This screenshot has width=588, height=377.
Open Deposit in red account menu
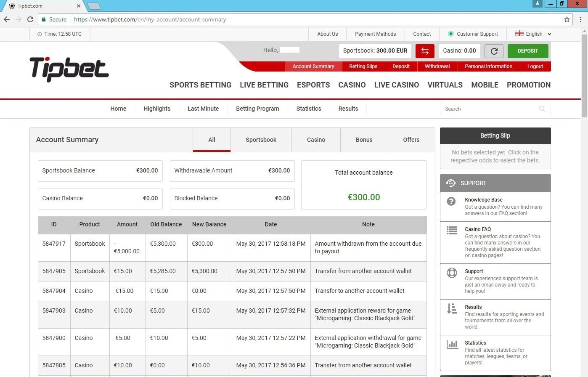[x=401, y=66]
